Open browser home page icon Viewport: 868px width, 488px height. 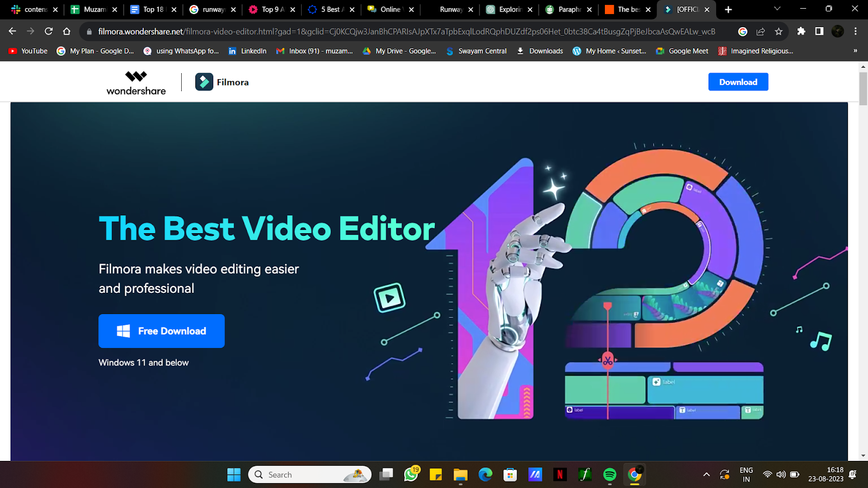[67, 31]
